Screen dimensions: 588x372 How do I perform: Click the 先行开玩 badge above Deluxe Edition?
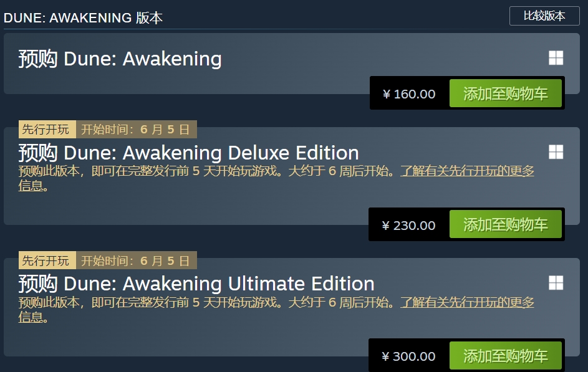pyautogui.click(x=47, y=130)
